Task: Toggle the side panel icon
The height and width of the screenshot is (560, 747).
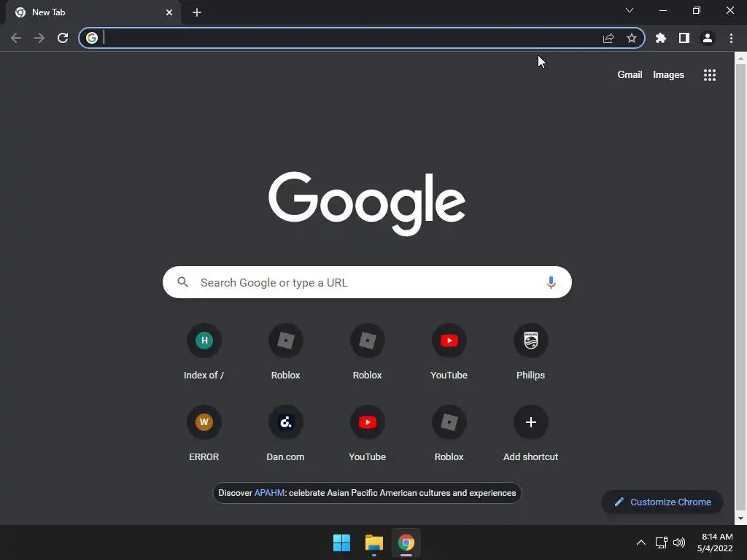Action: point(684,38)
